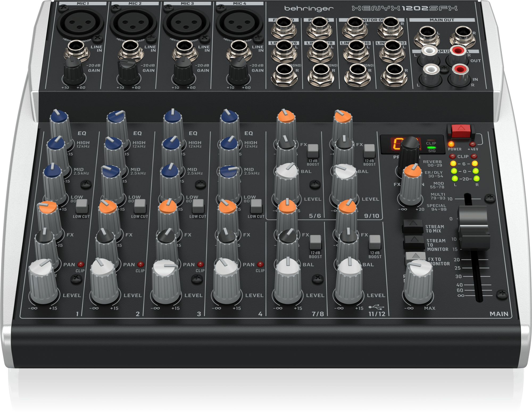The image size is (532, 413).
Task: Click the SPECIAL 94-99 preset label
Action: [436, 207]
